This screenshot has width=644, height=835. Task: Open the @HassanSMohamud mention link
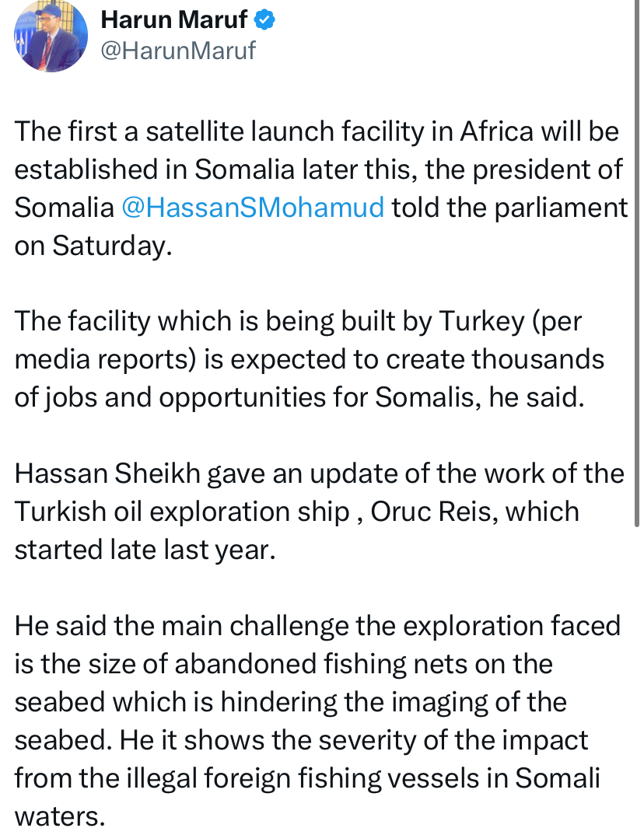(x=253, y=207)
